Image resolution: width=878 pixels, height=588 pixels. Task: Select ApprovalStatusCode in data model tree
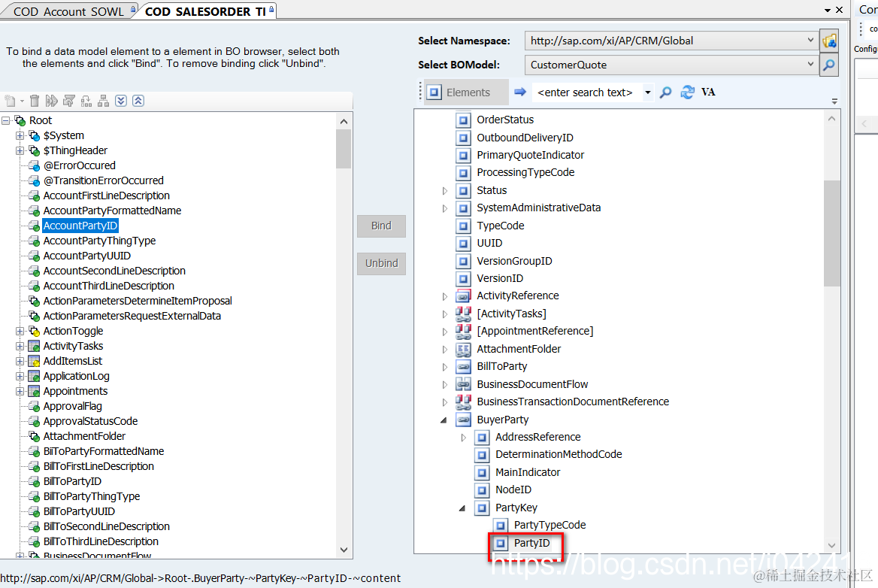90,421
